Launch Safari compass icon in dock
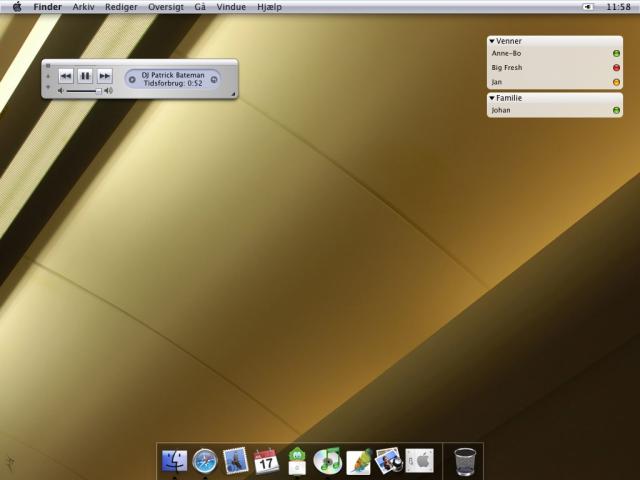 (x=205, y=461)
